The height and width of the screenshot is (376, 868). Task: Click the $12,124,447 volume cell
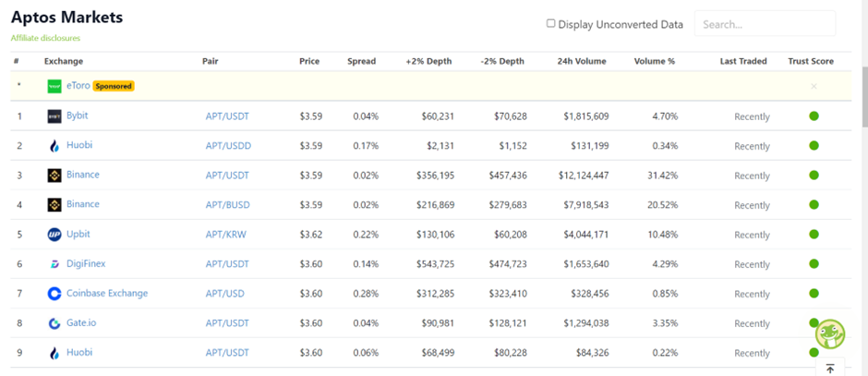pos(584,176)
